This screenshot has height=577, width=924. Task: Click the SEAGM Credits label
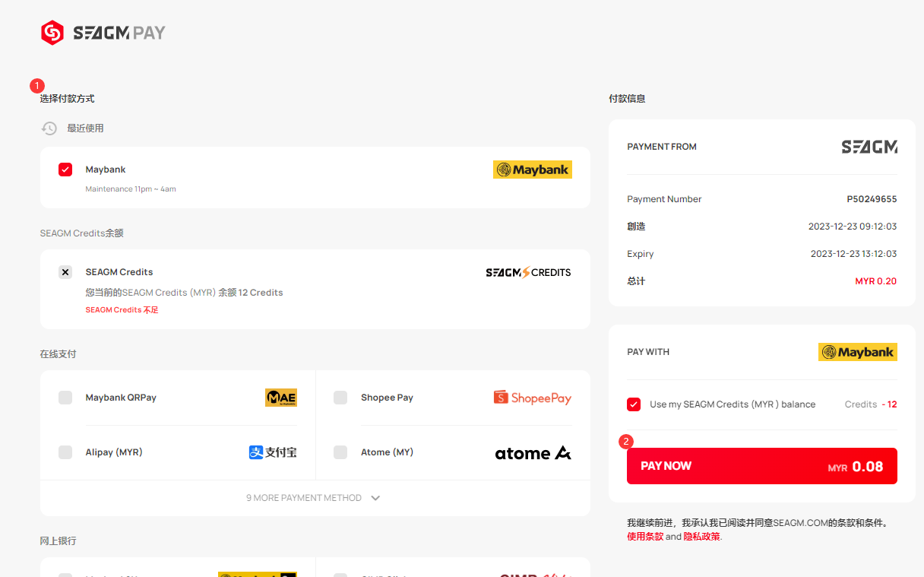119,272
